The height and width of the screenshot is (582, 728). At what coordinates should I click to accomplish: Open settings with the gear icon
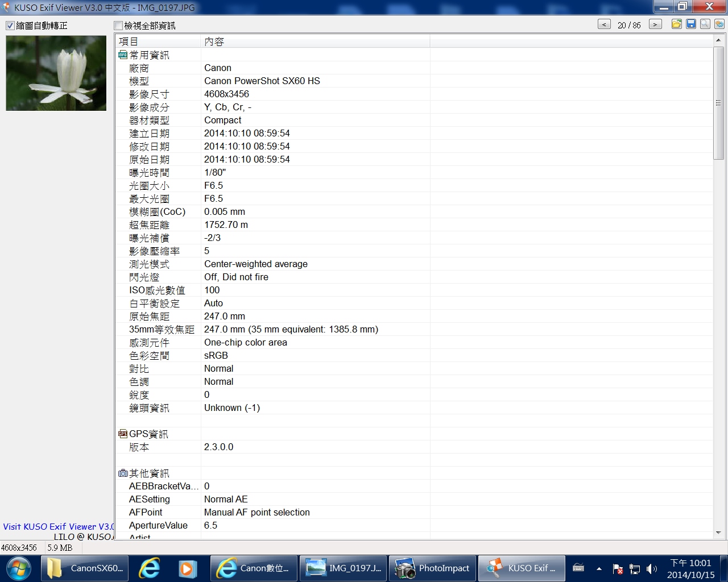tap(719, 24)
